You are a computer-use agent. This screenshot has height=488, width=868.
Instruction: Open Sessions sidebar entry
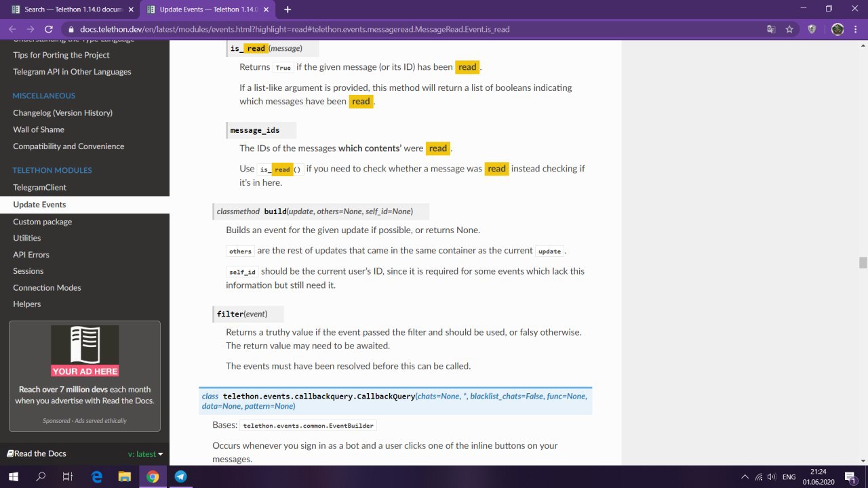click(28, 271)
